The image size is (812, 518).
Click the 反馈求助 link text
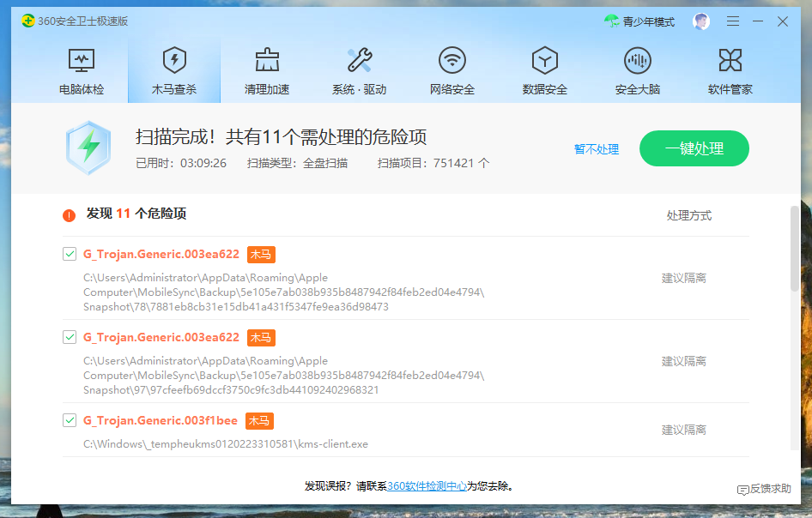coord(771,489)
